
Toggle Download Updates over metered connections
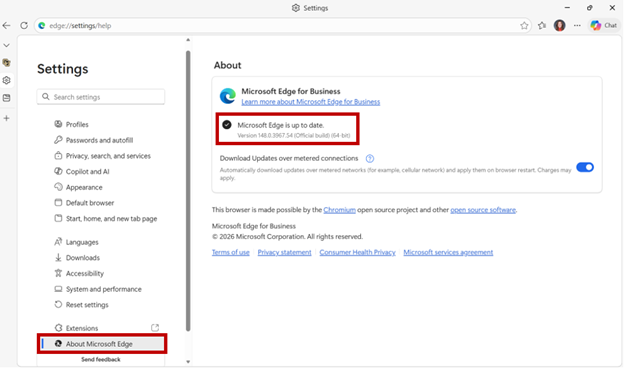point(585,167)
